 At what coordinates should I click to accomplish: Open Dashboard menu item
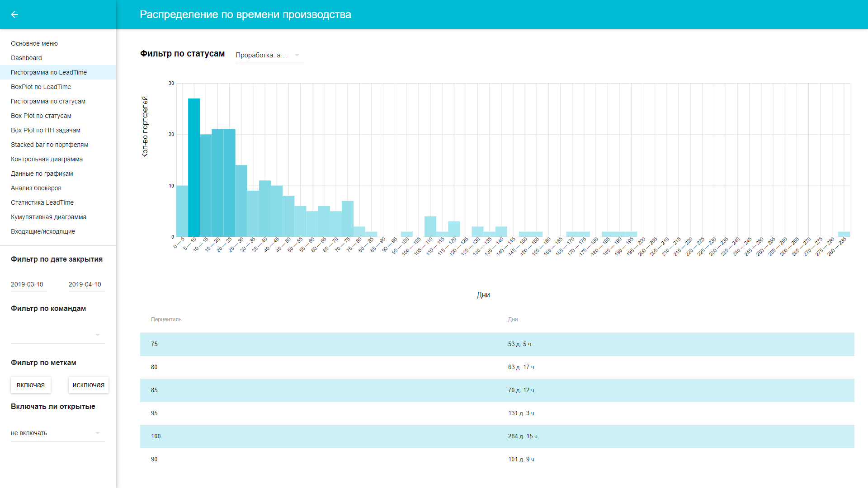(x=26, y=58)
